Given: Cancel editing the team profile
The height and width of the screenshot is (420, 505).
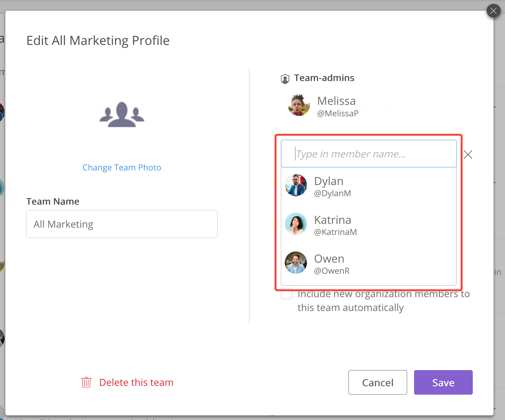Looking at the screenshot, I should pos(378,382).
